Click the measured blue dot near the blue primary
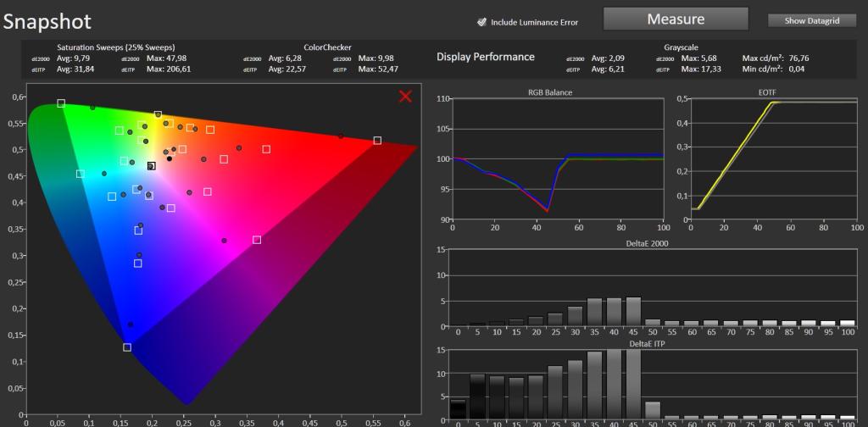The width and height of the screenshot is (868, 427). coord(130,324)
